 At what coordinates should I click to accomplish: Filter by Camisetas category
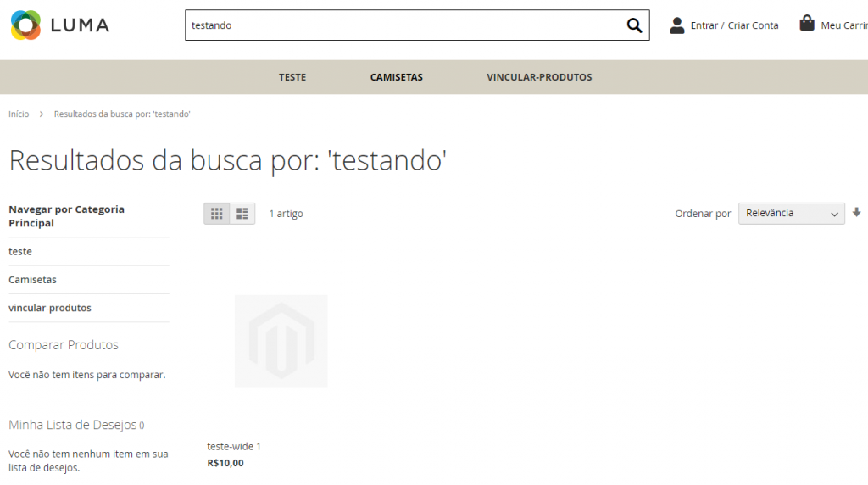coord(33,280)
